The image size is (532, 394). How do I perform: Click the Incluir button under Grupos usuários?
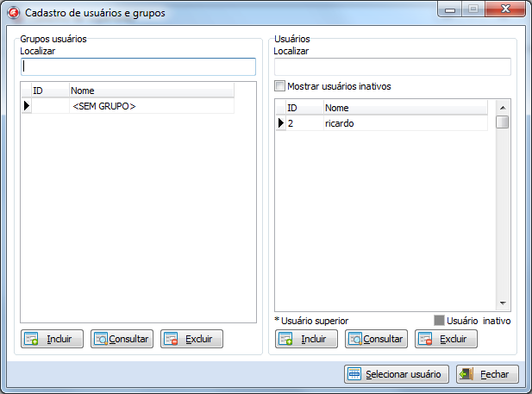pyautogui.click(x=52, y=339)
